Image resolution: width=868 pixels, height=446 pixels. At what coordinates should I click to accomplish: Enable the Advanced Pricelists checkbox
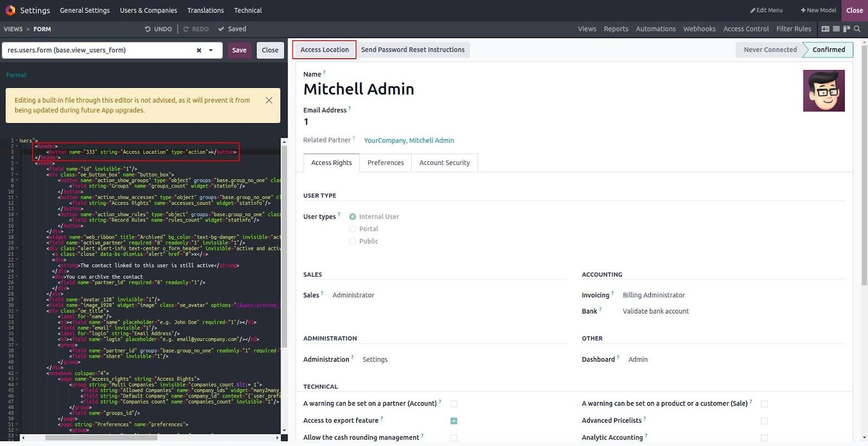764,421
